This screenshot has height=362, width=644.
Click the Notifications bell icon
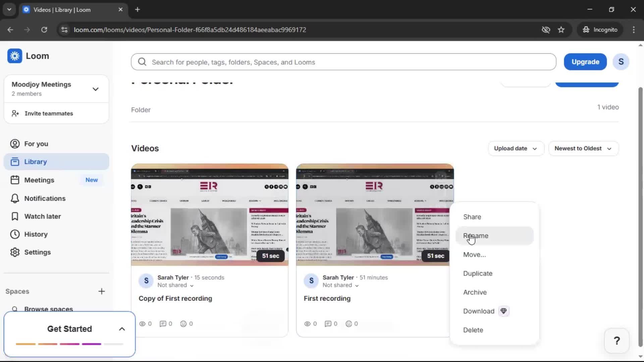(15, 198)
